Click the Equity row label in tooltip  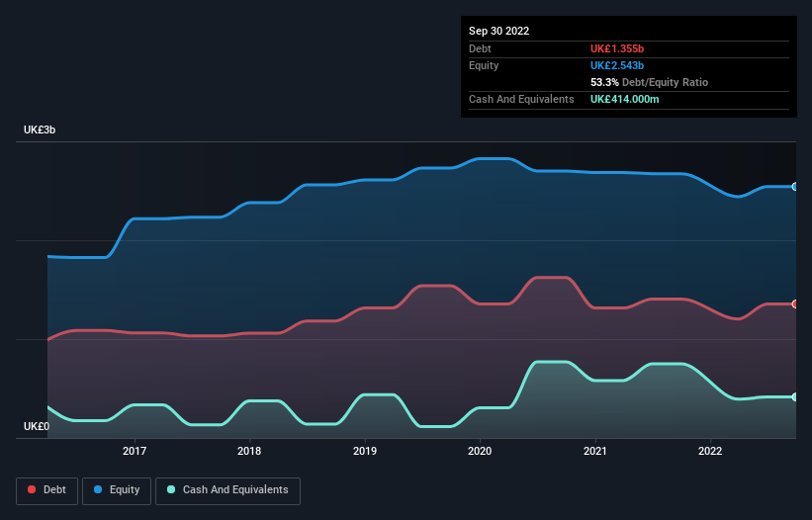pos(484,65)
